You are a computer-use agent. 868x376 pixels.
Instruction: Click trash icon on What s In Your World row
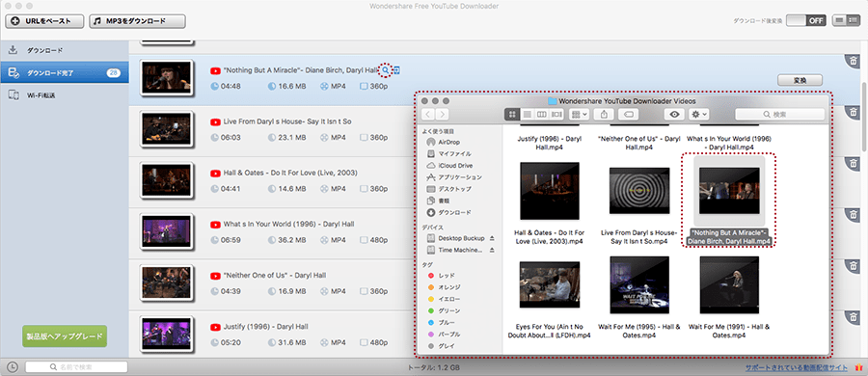tap(854, 214)
